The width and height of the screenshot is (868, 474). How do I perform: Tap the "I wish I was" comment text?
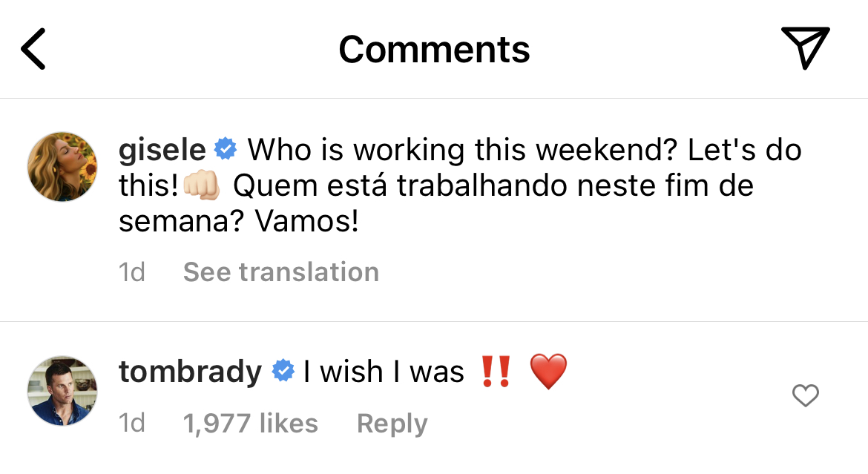383,372
